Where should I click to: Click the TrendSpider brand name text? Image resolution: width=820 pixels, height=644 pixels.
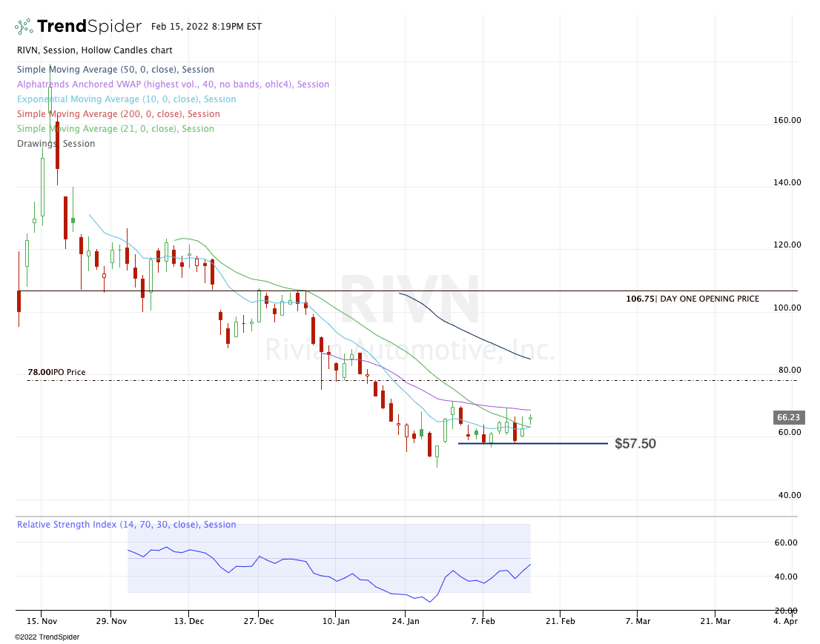click(90, 26)
